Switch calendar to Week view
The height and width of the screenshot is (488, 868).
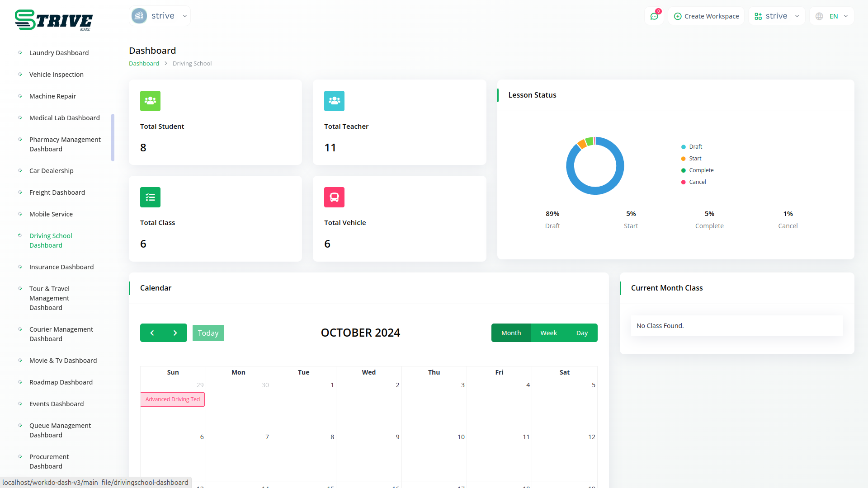(x=548, y=333)
